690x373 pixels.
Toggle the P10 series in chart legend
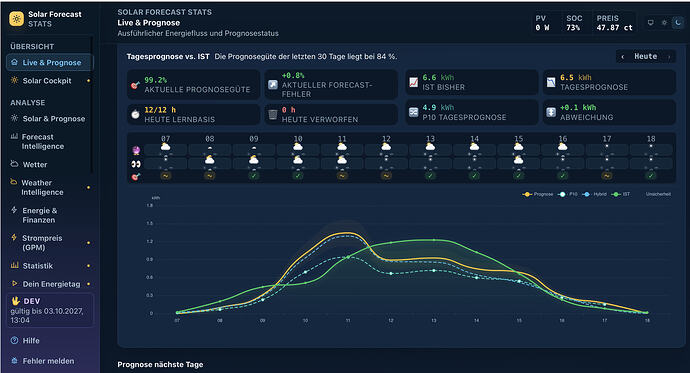568,194
